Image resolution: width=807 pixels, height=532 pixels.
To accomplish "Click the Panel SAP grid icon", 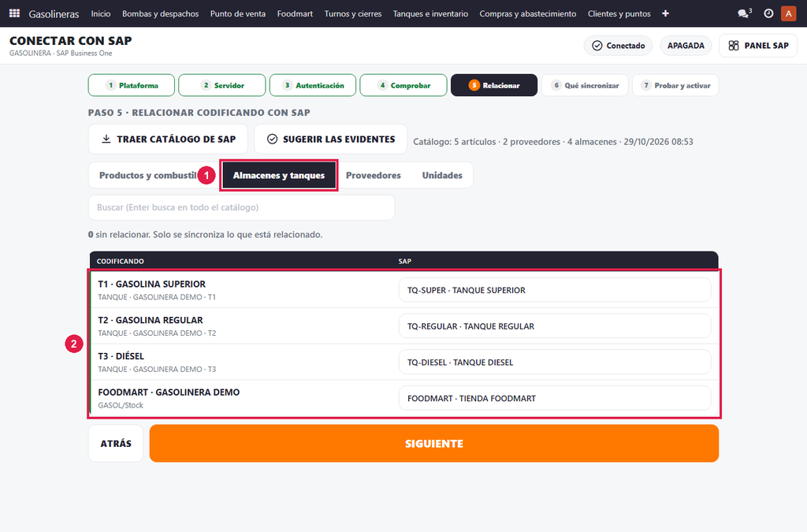I will pyautogui.click(x=734, y=45).
